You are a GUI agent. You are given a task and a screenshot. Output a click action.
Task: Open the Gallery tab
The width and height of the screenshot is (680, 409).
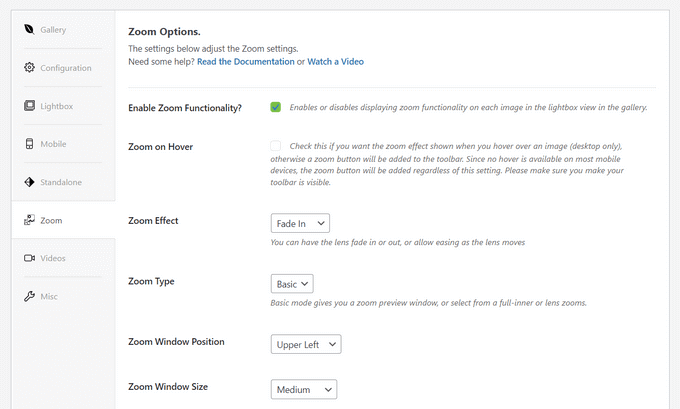pyautogui.click(x=63, y=29)
